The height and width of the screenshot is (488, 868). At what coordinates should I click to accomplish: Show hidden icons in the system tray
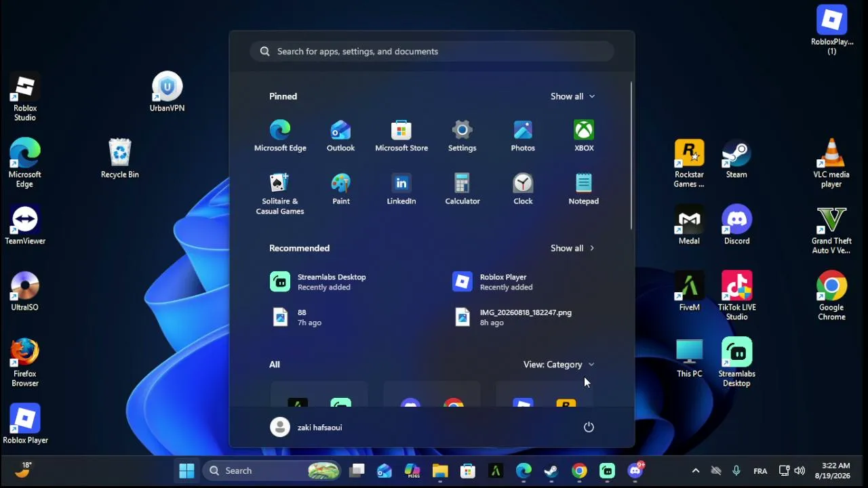click(695, 470)
